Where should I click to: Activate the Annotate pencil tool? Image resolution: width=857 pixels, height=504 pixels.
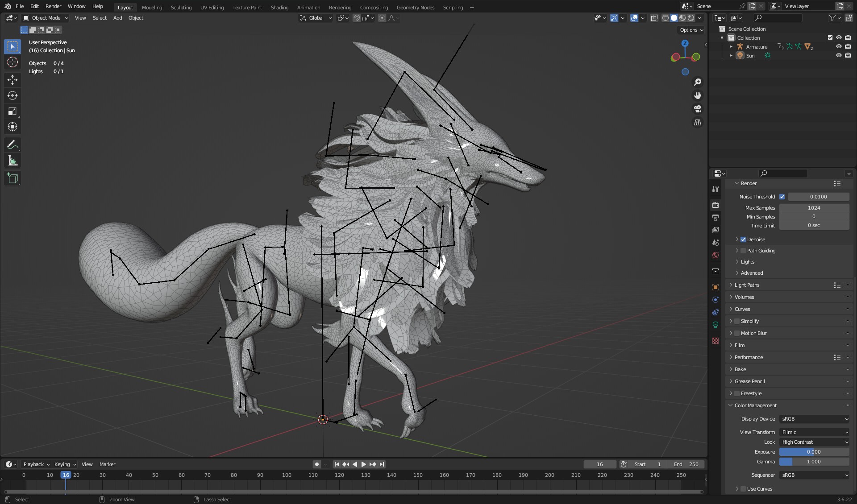click(x=12, y=145)
